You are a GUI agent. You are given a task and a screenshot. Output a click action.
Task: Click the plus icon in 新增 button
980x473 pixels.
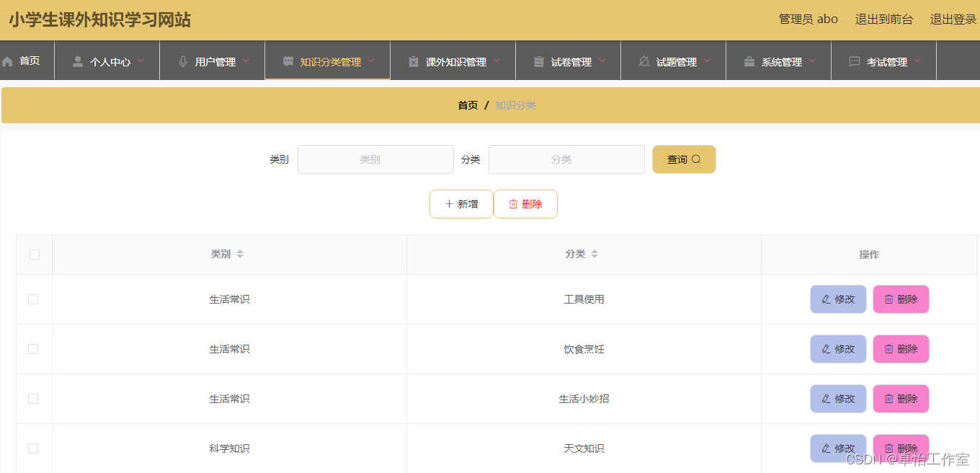(449, 204)
